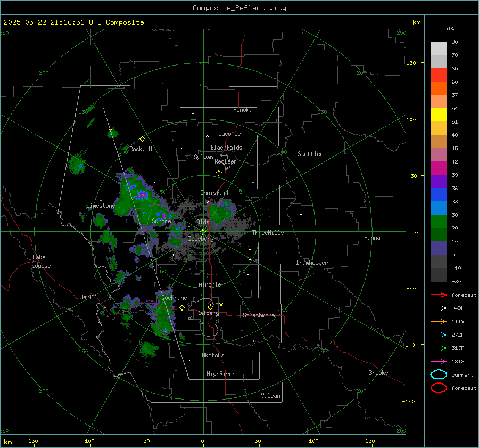The width and height of the screenshot is (479, 448).
Task: Click the cyan 27ZW arrow in legend
Action: click(439, 335)
